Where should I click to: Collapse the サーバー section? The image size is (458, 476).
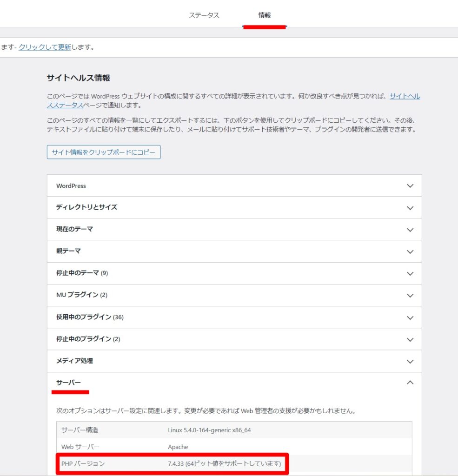pos(232,383)
